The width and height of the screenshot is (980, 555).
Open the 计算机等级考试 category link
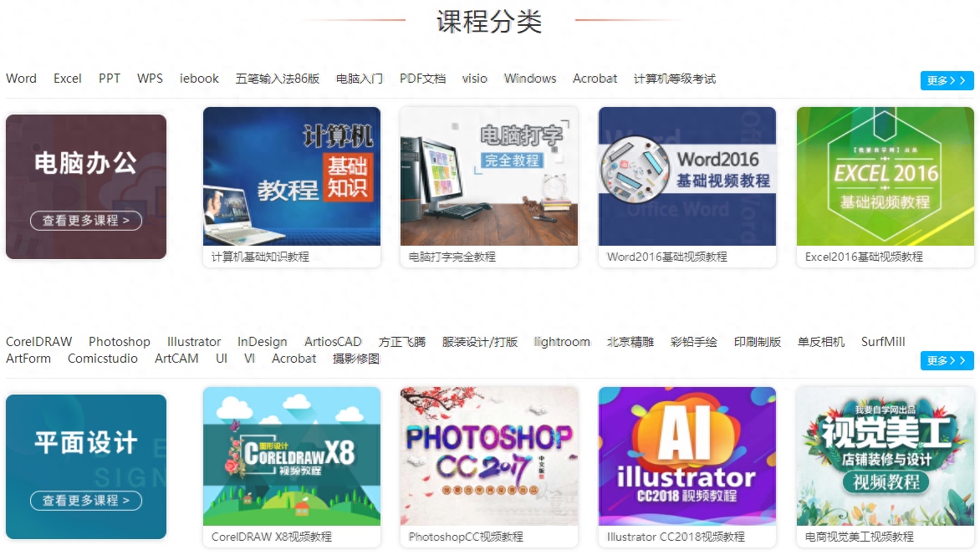(675, 79)
